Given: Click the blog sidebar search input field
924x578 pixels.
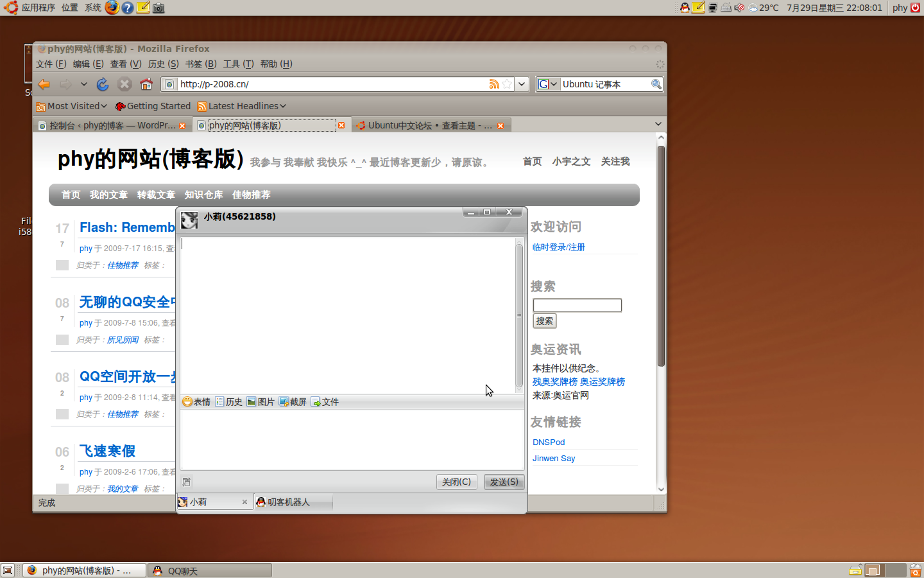Looking at the screenshot, I should (577, 305).
